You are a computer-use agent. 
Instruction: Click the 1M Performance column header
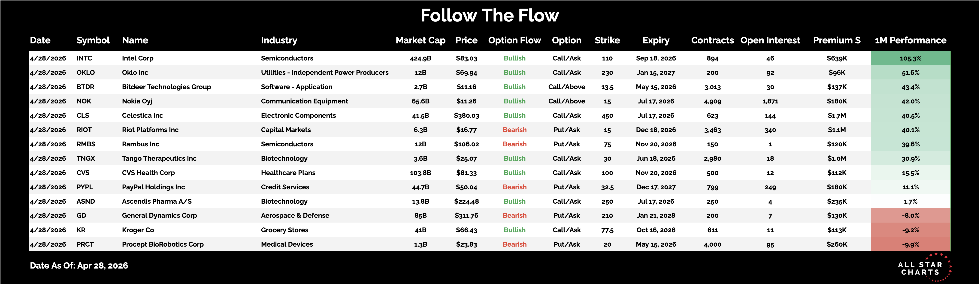coord(910,40)
